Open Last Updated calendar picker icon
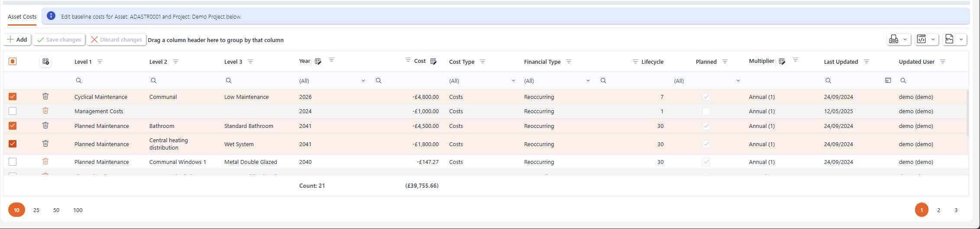Screen dimensions: 980x229 point(888,81)
